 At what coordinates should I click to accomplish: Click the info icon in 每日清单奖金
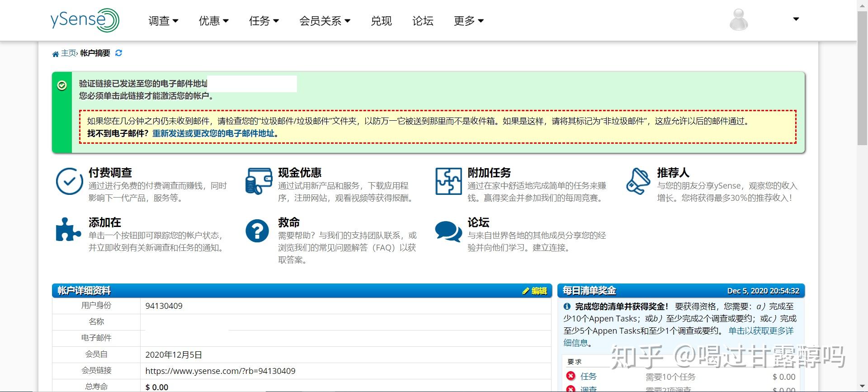point(567,307)
